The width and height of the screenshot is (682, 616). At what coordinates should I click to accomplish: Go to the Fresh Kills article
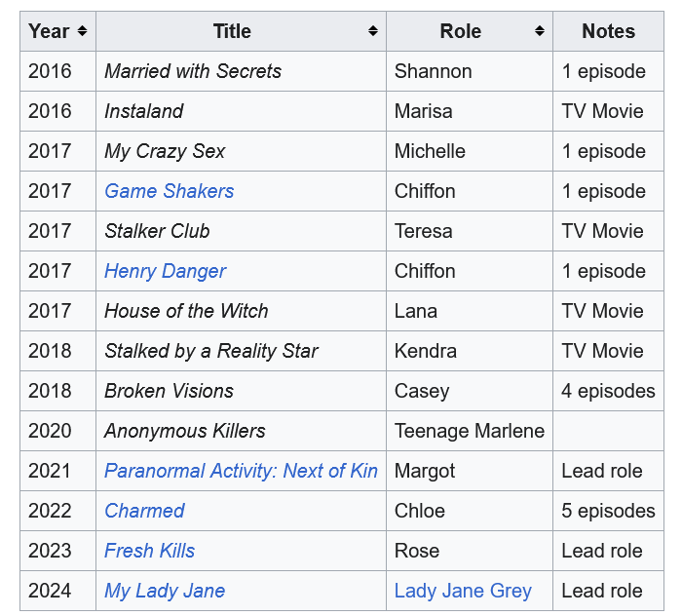[150, 551]
